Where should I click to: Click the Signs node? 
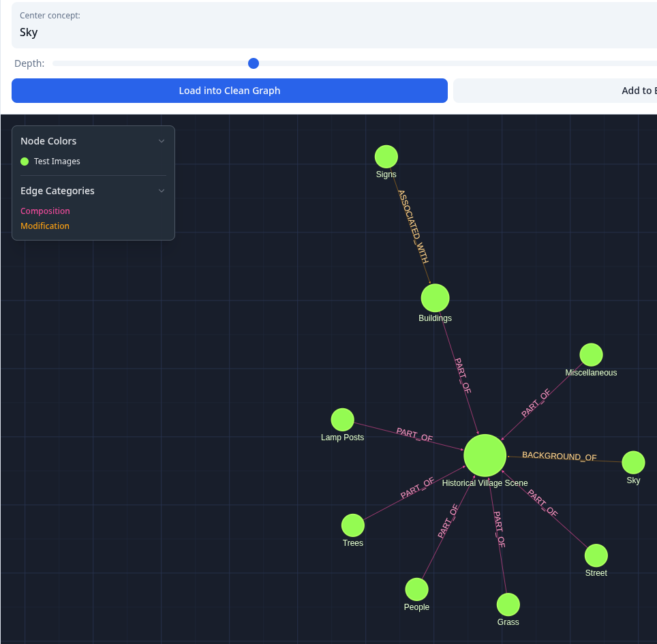click(x=386, y=156)
